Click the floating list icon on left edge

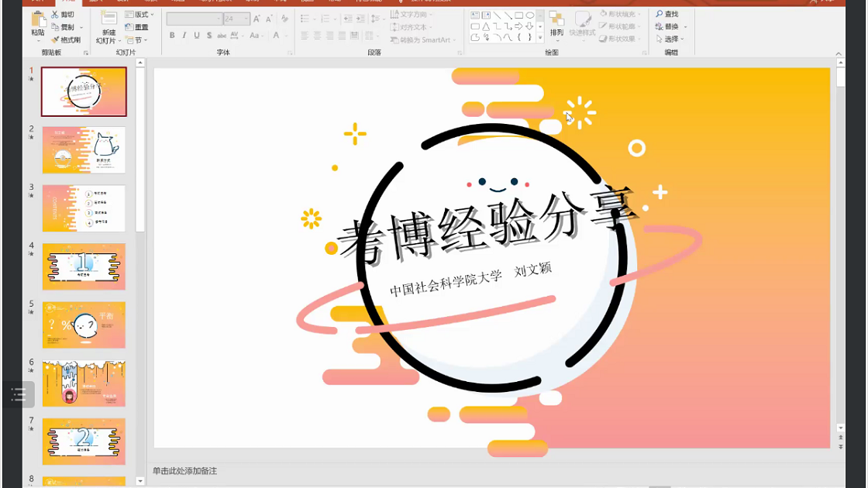coord(19,394)
